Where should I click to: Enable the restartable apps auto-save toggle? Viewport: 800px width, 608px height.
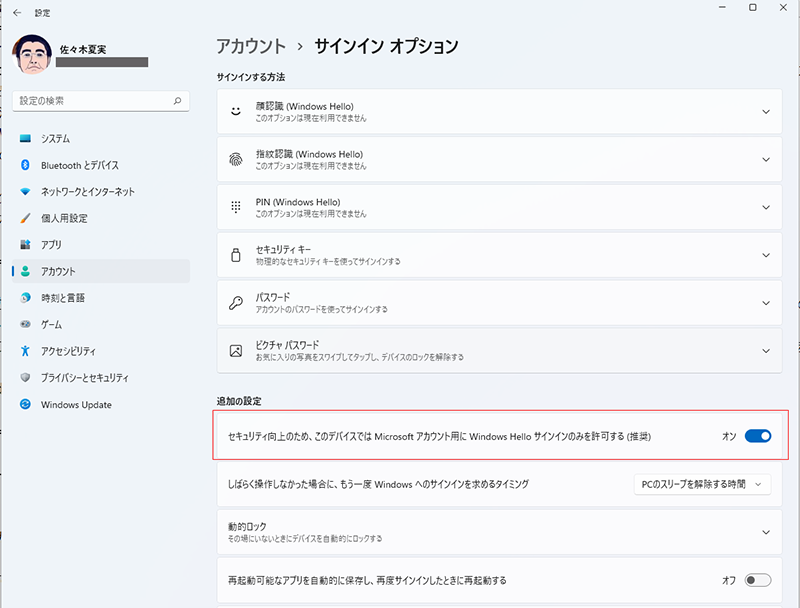pos(758,580)
